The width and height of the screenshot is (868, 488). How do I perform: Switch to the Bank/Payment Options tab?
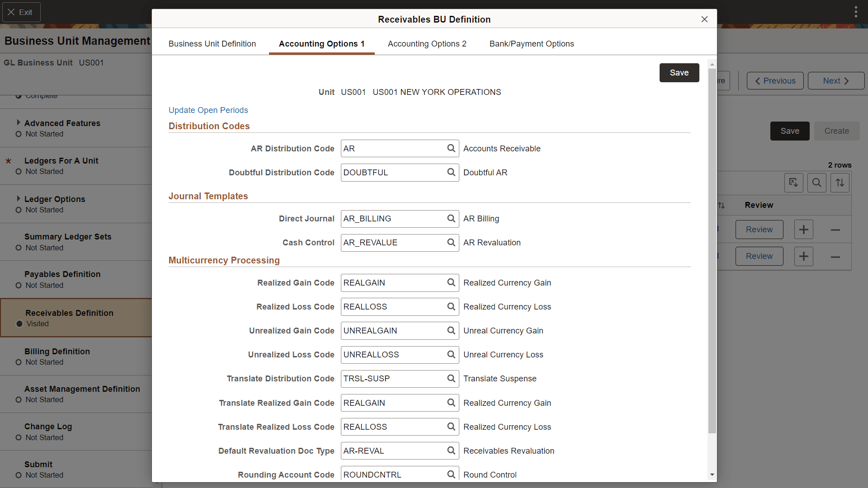click(532, 43)
